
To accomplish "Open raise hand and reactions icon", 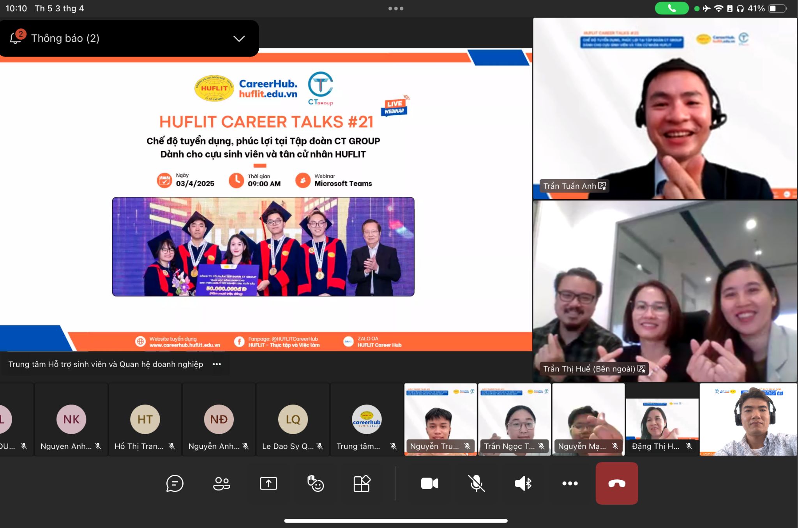I will pos(315,484).
